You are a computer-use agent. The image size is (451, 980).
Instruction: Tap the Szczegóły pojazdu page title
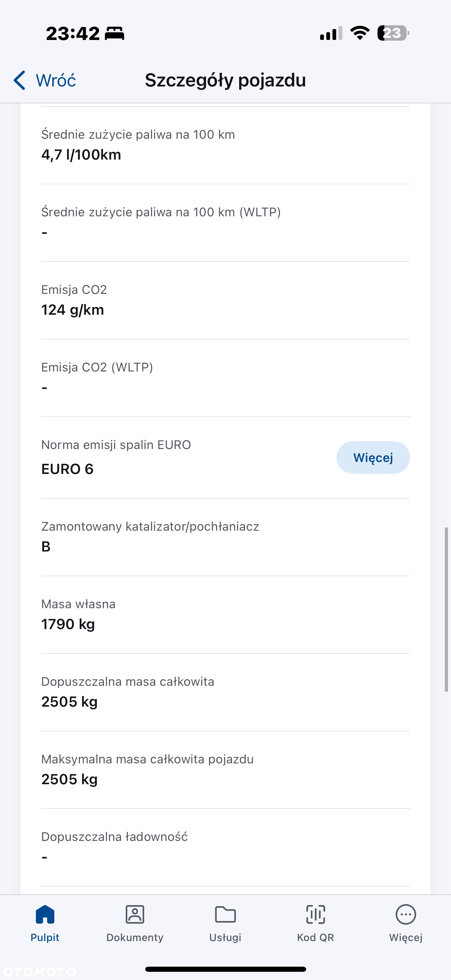225,80
